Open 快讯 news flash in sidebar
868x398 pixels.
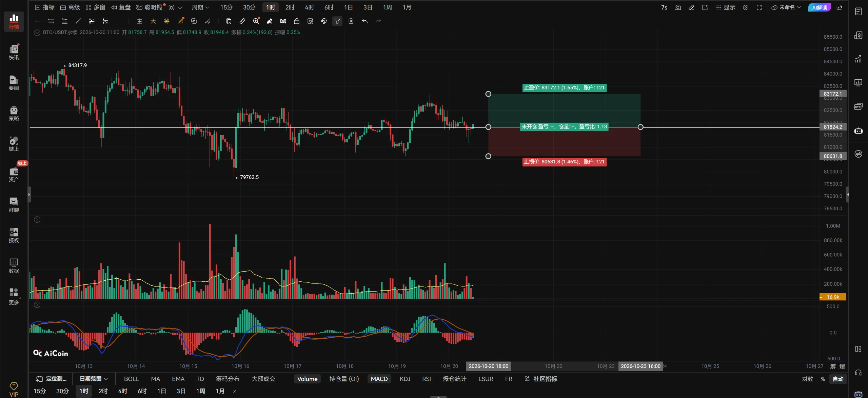[x=14, y=52]
